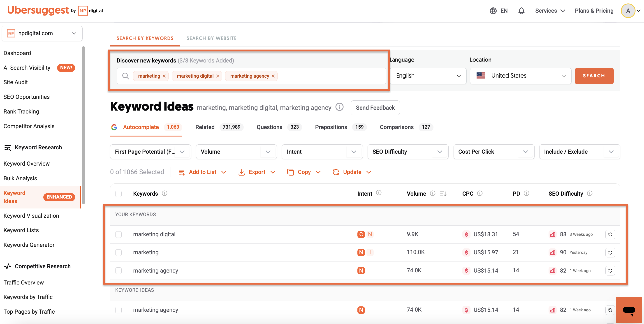Screen dimensions: 644x324
Task: Click the orange SEARCH button
Action: pyautogui.click(x=594, y=76)
